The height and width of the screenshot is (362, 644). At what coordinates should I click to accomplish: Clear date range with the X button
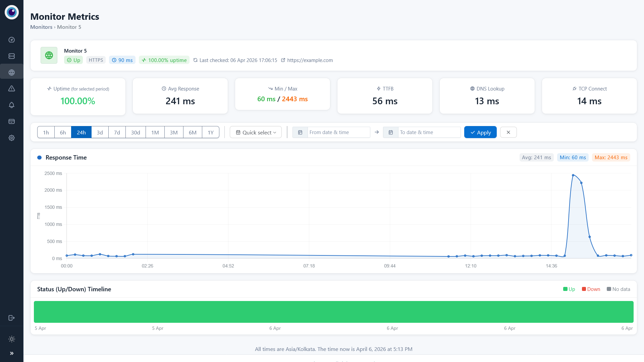click(508, 132)
